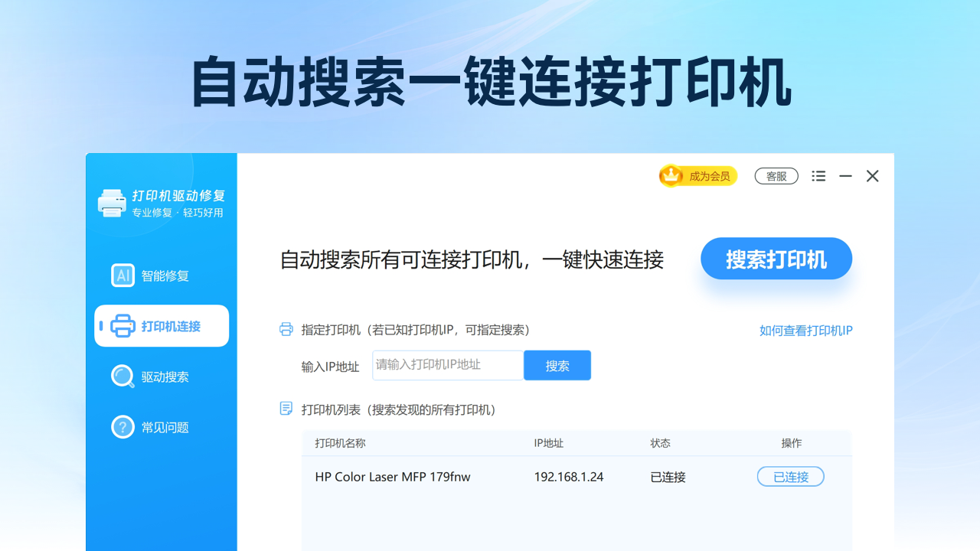Focus the printer IP address input field
This screenshot has width=980, height=551.
coord(448,366)
